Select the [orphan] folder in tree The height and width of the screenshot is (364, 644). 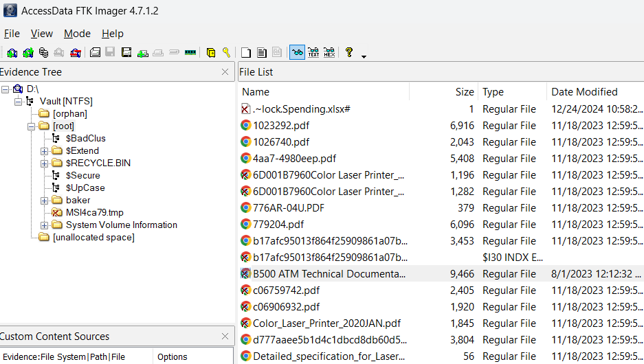tap(70, 114)
